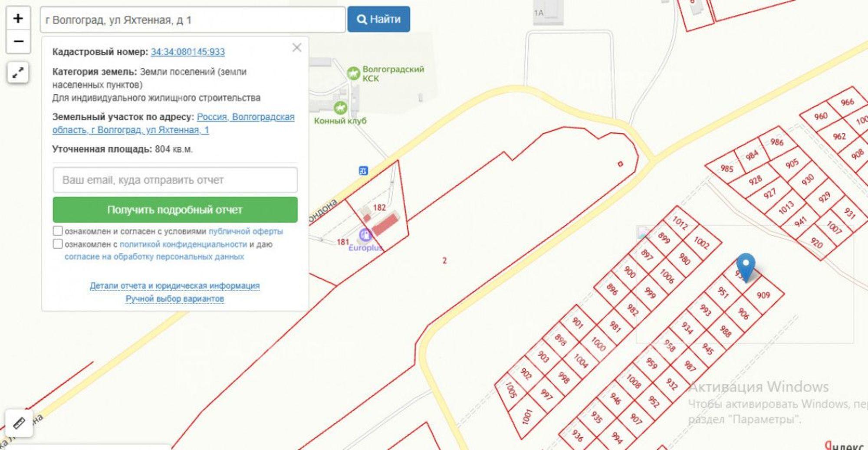This screenshot has width=868, height=450.
Task: Close the cadastral info panel
Action: [x=297, y=48]
